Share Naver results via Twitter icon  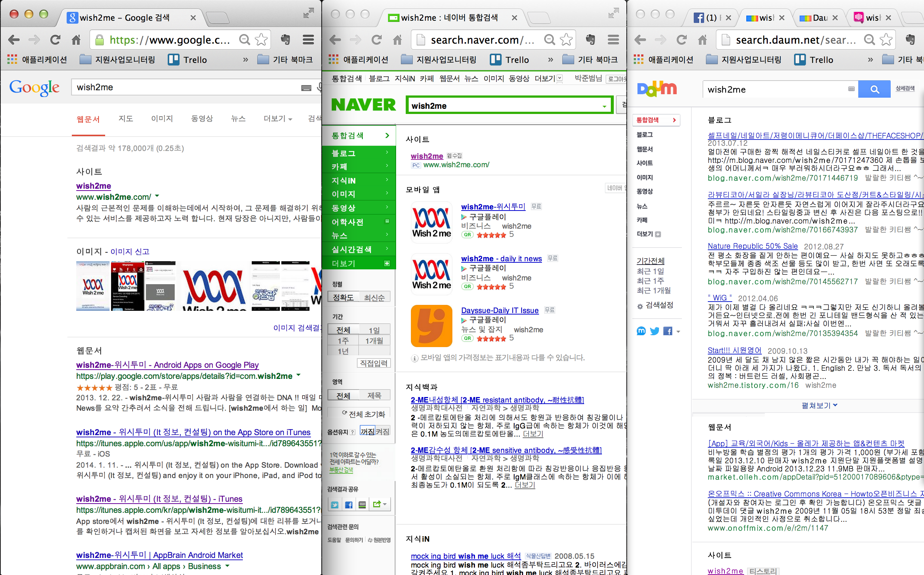point(335,505)
